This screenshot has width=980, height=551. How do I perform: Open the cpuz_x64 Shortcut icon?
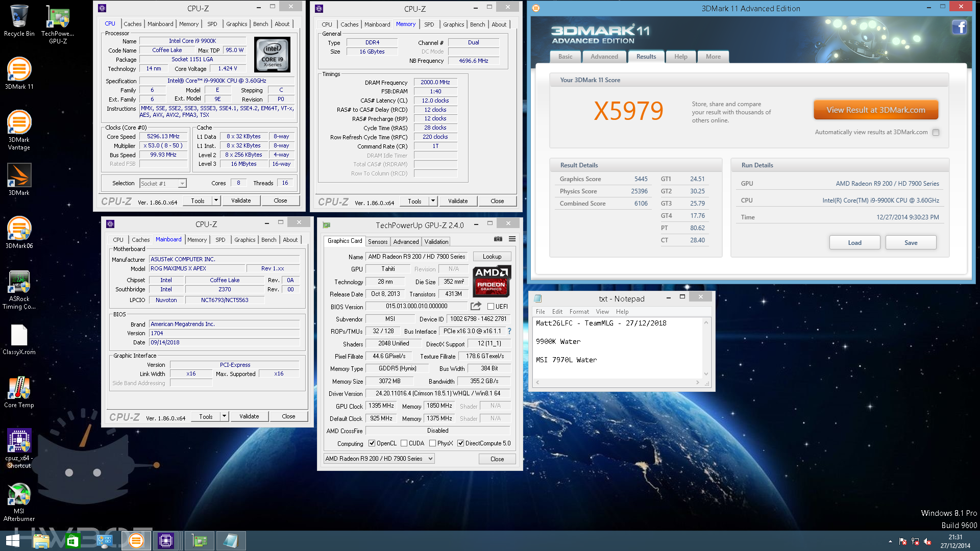coord(19,448)
